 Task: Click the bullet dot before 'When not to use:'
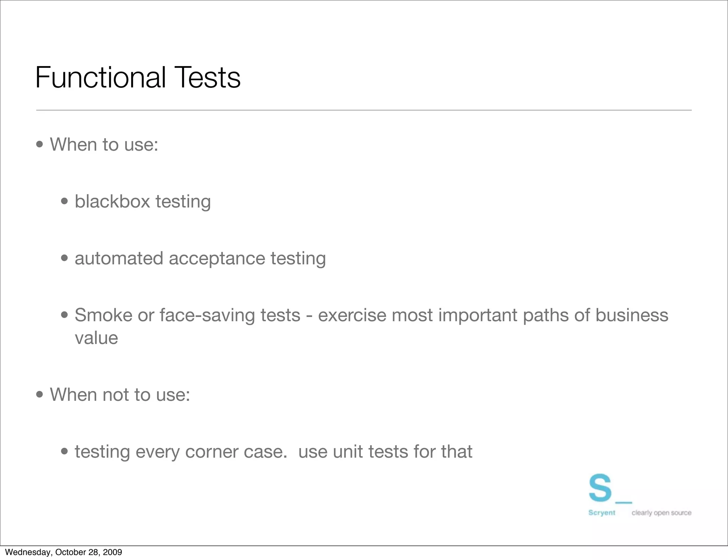pos(40,394)
